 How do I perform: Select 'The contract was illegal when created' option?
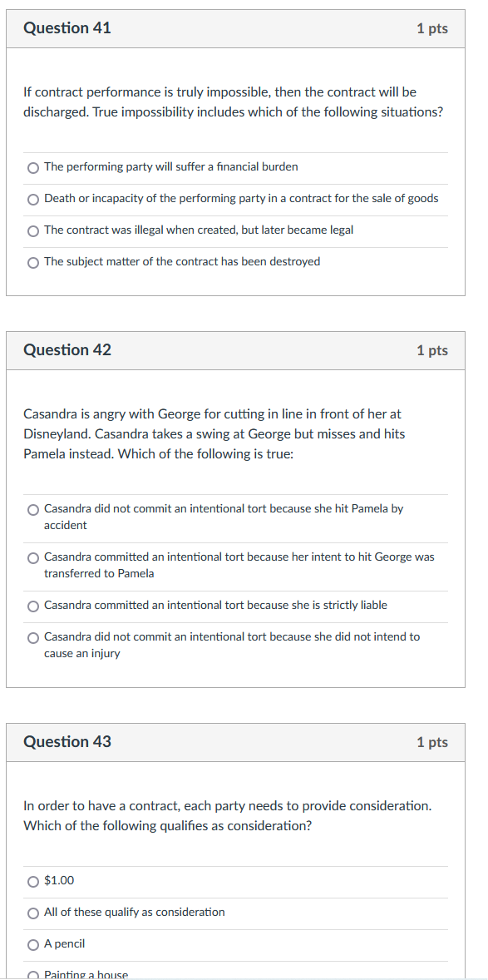coord(32,230)
